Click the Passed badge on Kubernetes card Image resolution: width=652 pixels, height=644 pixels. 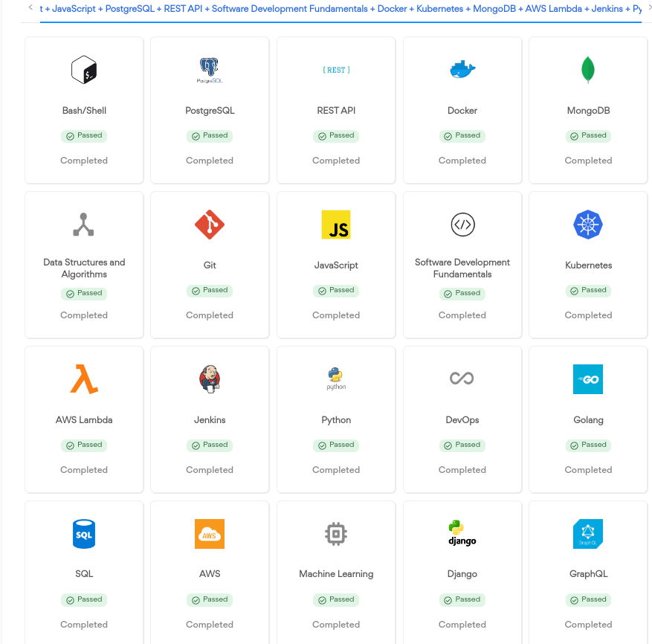point(588,290)
